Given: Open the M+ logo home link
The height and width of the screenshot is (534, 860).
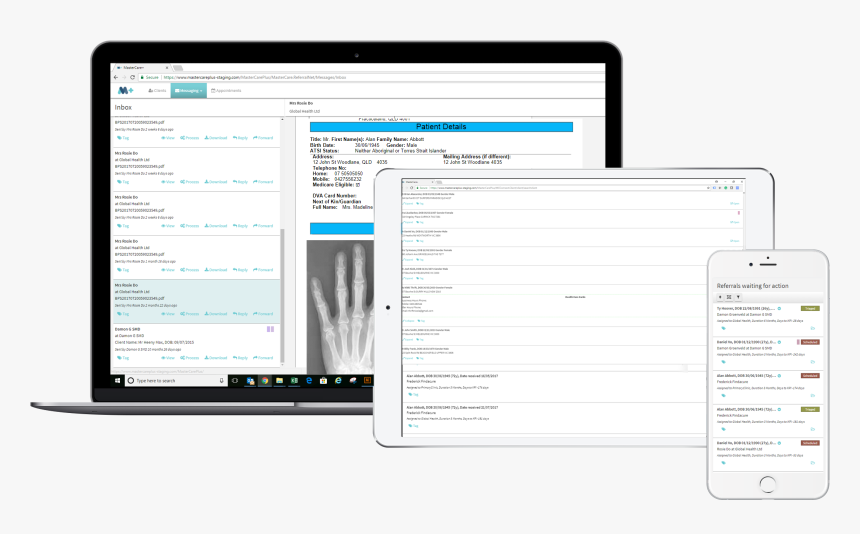Looking at the screenshot, I should [125, 90].
